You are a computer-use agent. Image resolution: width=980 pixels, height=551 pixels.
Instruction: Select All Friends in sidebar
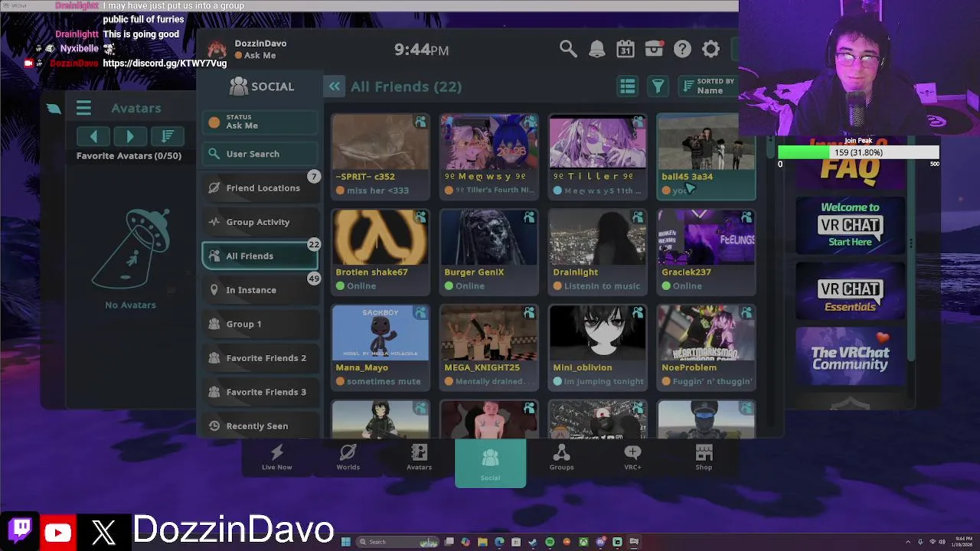point(260,256)
